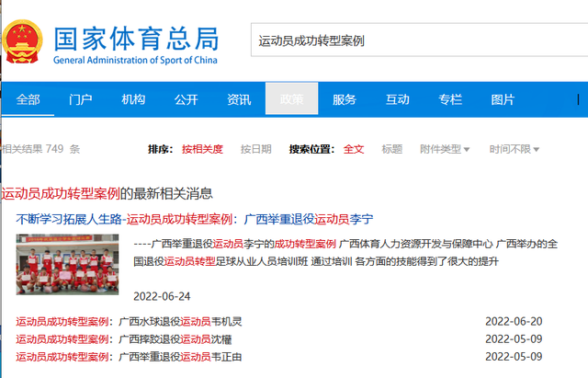Click the search box containing 运动员成功转型案例

pyautogui.click(x=419, y=40)
